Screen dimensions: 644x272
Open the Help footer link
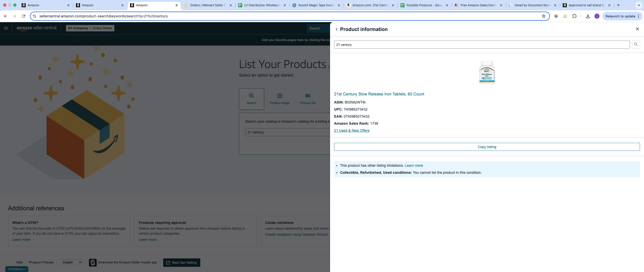click(19, 262)
